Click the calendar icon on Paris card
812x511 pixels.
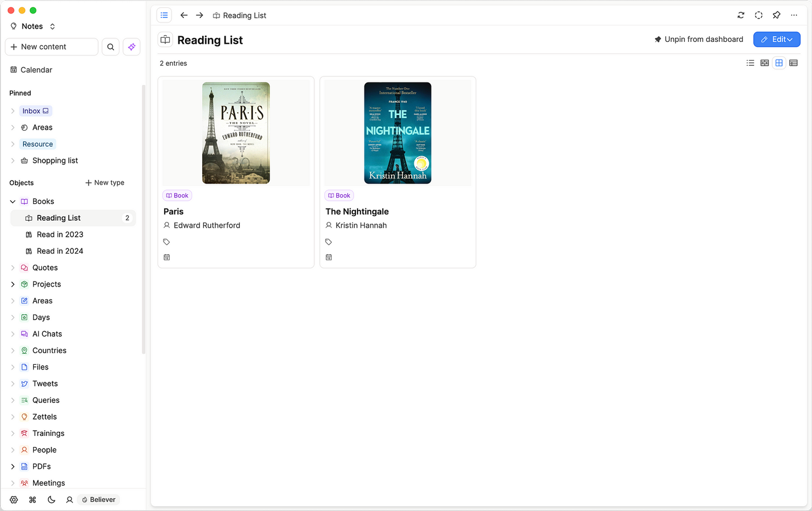[166, 257]
